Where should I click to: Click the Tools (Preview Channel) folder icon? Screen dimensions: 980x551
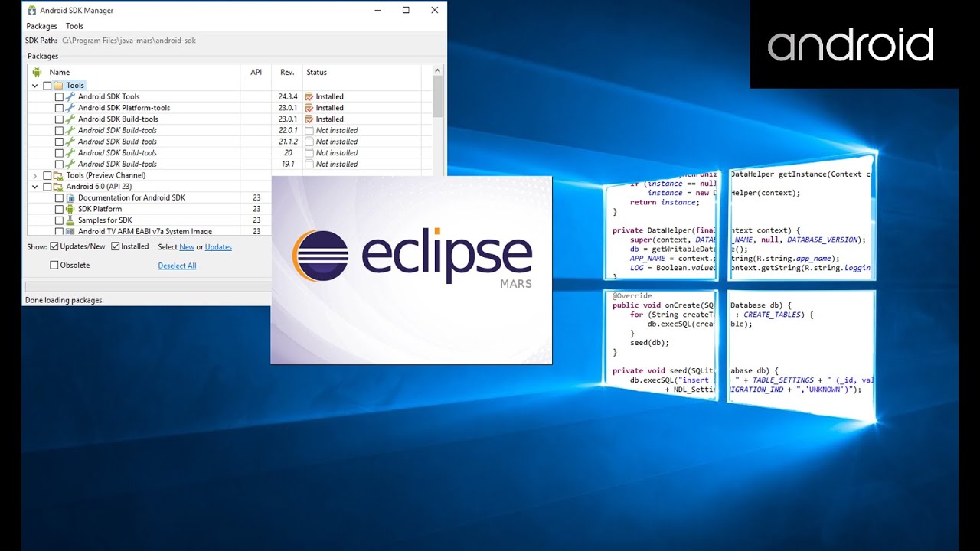tap(58, 175)
